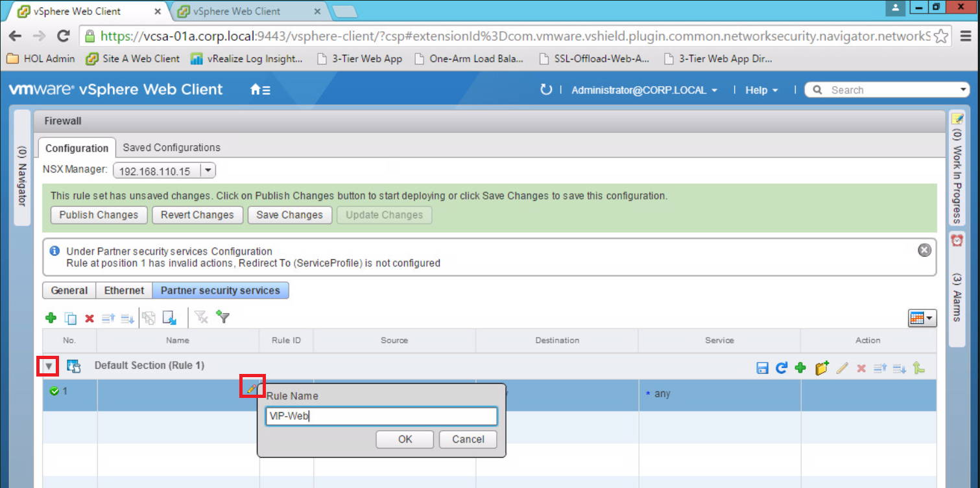Image resolution: width=980 pixels, height=488 pixels.
Task: Click the move section up icon in section row
Action: coord(880,368)
